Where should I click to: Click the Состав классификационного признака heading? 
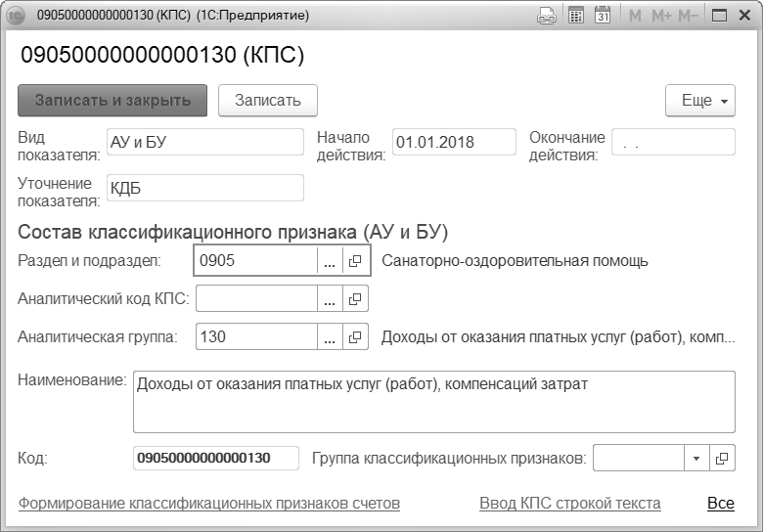(233, 232)
